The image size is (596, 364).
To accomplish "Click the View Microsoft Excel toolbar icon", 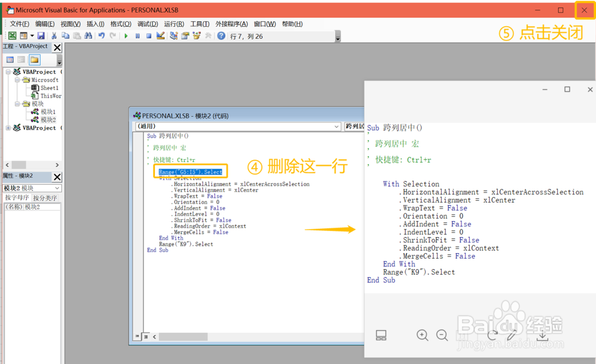I will click(x=12, y=36).
